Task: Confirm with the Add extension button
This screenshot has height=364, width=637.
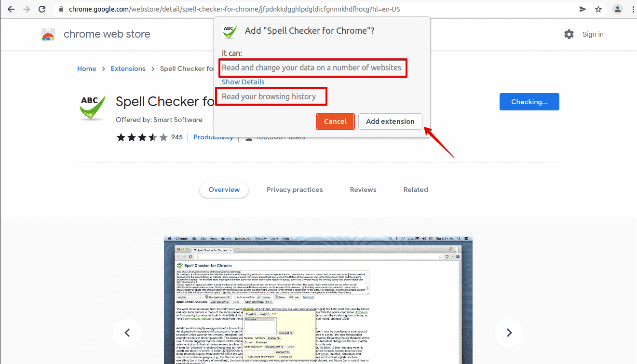Action: (x=390, y=121)
